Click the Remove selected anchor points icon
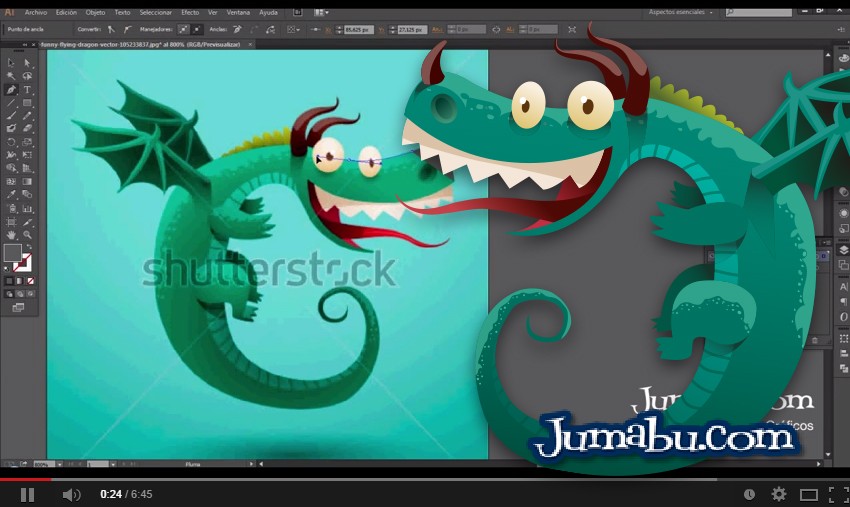850x507 pixels. [x=237, y=29]
